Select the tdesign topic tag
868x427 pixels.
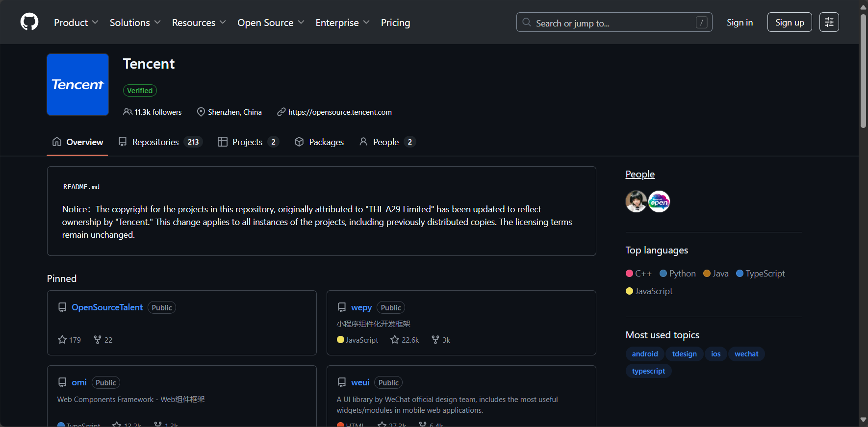[x=684, y=354]
